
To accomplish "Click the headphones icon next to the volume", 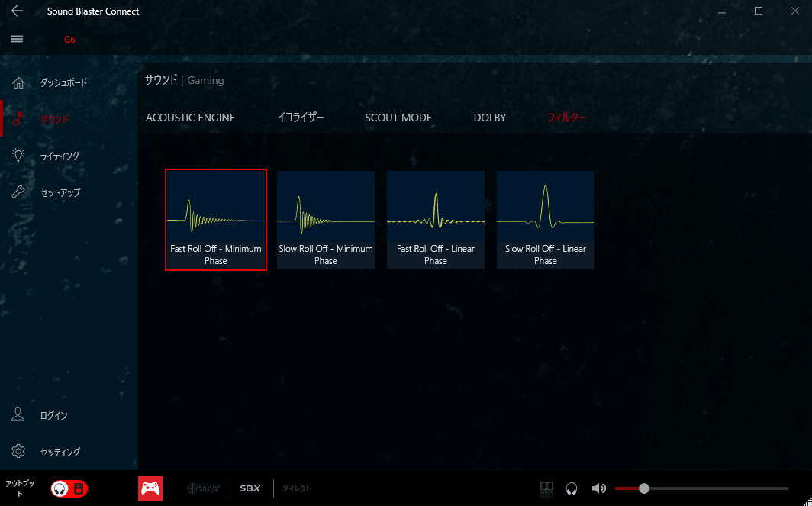I will (x=572, y=488).
